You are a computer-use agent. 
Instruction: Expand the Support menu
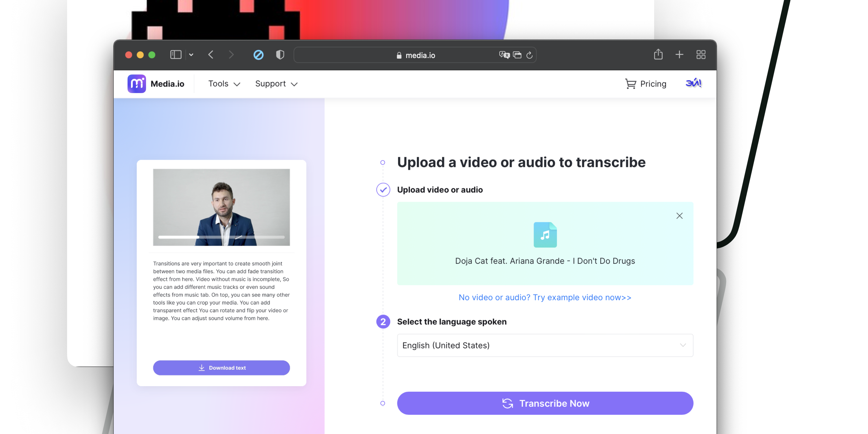(x=276, y=84)
